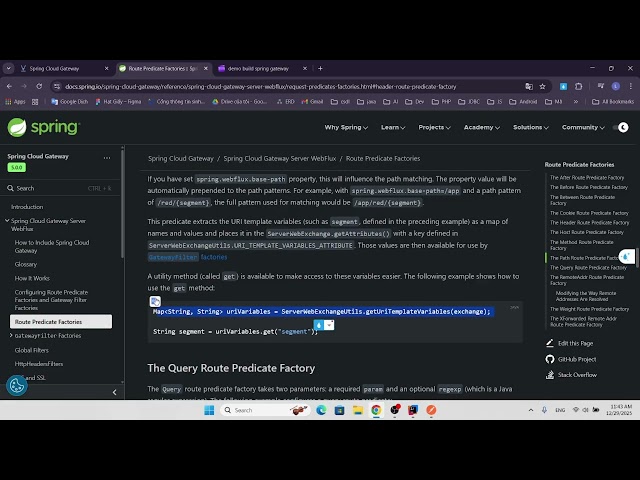Select the 5.0.0 version badge
Screen dimensions: 640x480
16,167
